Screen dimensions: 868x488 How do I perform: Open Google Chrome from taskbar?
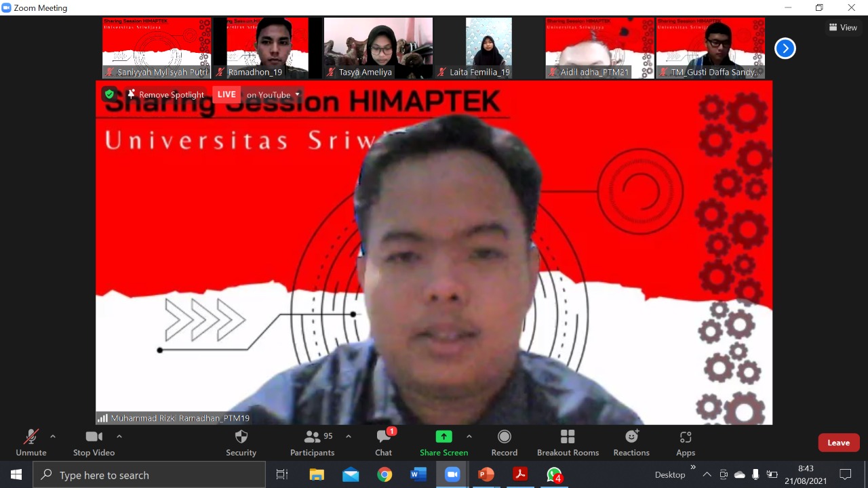[x=384, y=475]
